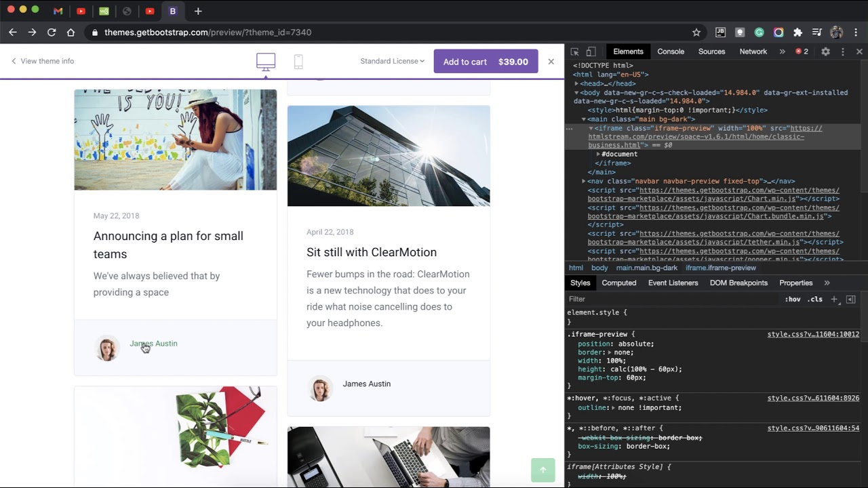Open the DOM Breakpoints tab
Viewport: 868px width, 488px height.
[x=738, y=283]
